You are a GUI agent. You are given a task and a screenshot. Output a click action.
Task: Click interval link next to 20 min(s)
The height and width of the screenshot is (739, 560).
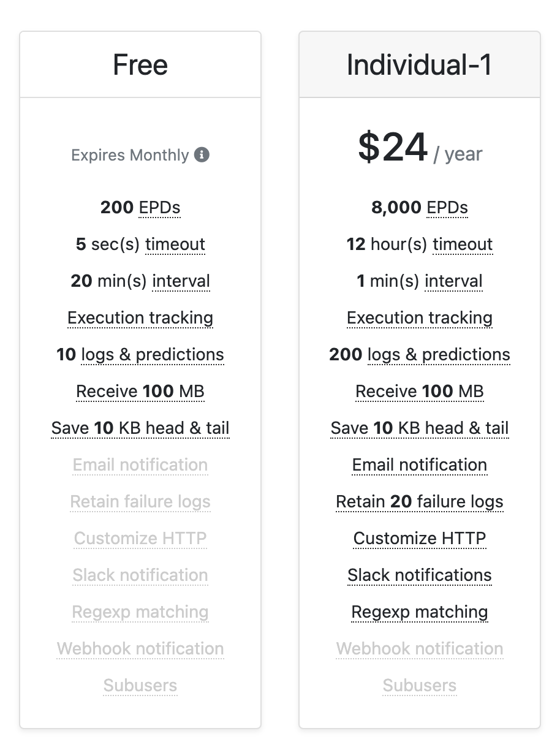[x=181, y=281]
